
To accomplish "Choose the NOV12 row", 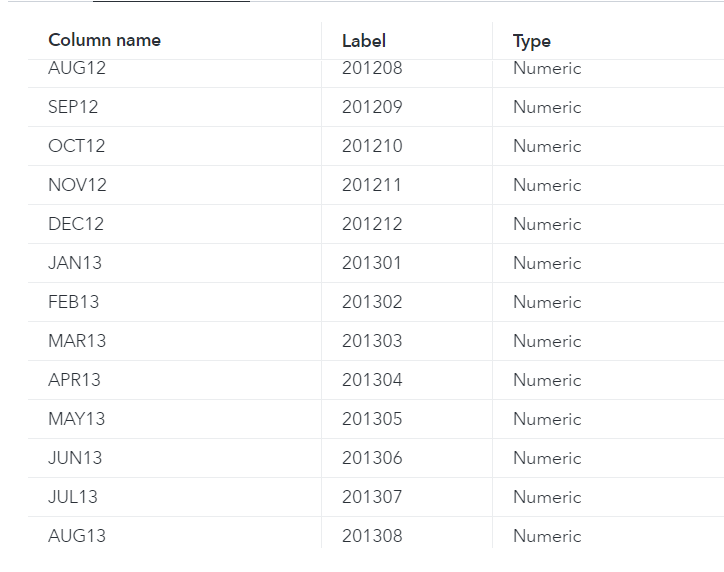I will pos(77,185).
